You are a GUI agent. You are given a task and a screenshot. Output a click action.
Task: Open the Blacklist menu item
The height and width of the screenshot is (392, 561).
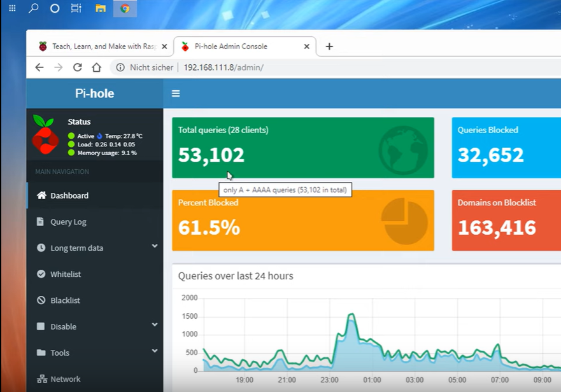[x=95, y=300]
